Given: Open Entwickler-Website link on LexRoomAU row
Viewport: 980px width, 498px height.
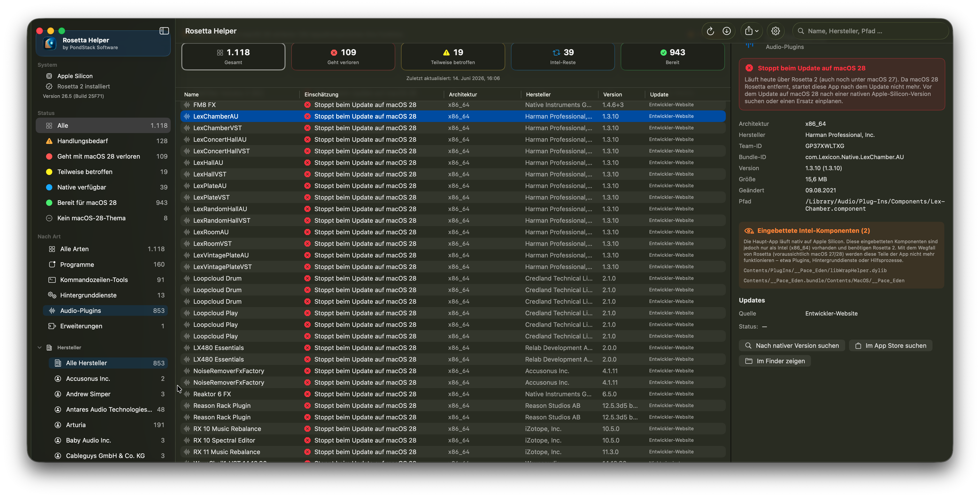Looking at the screenshot, I should coord(671,232).
